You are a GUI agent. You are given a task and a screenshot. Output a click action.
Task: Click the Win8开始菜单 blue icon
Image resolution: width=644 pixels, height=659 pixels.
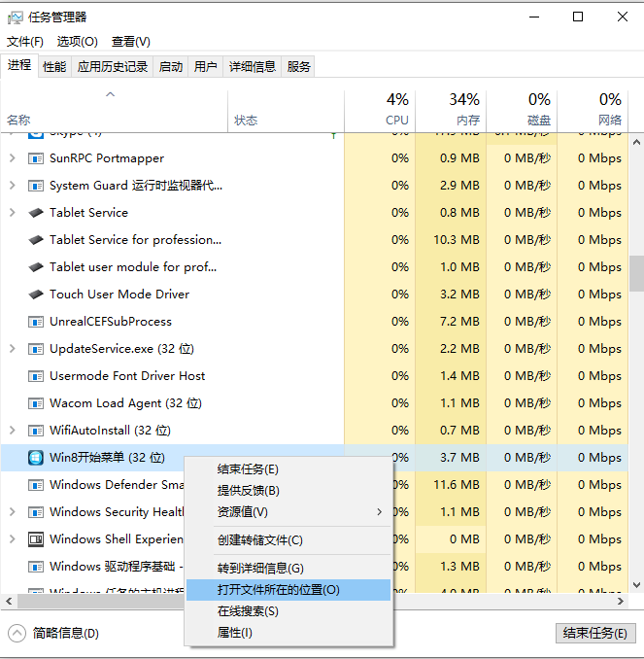pyautogui.click(x=36, y=458)
